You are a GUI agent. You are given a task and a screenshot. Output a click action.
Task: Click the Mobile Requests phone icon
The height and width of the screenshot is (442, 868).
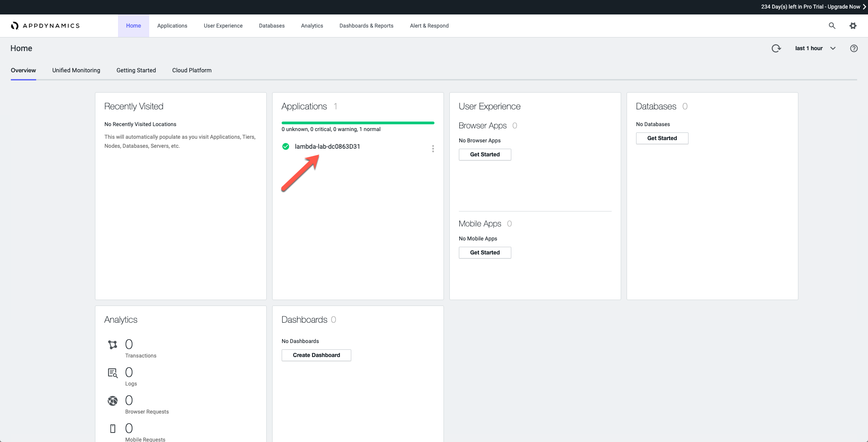[x=113, y=428]
